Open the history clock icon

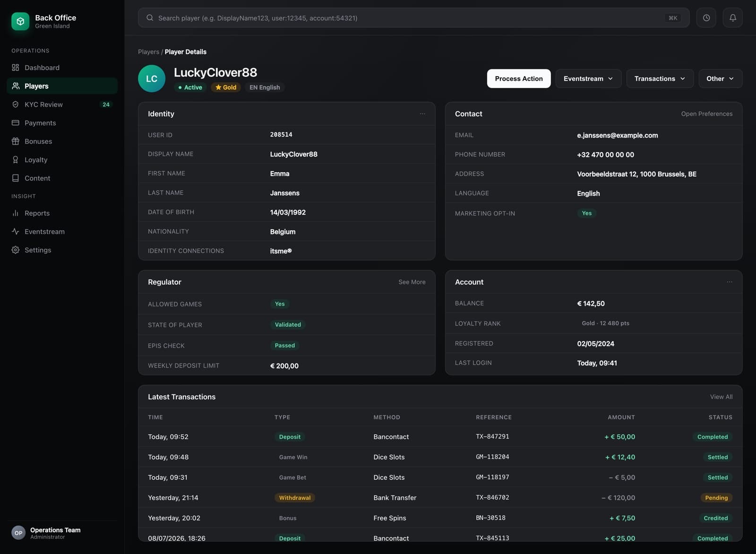(x=706, y=18)
